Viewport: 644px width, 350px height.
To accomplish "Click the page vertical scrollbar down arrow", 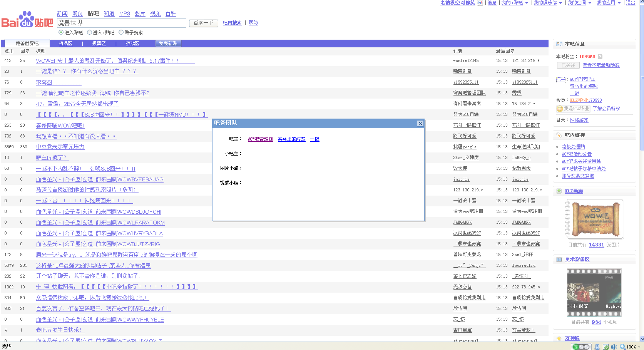I will 642,339.
